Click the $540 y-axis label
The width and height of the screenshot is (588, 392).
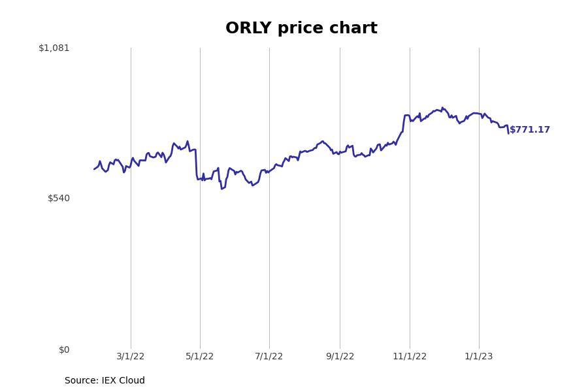click(59, 198)
